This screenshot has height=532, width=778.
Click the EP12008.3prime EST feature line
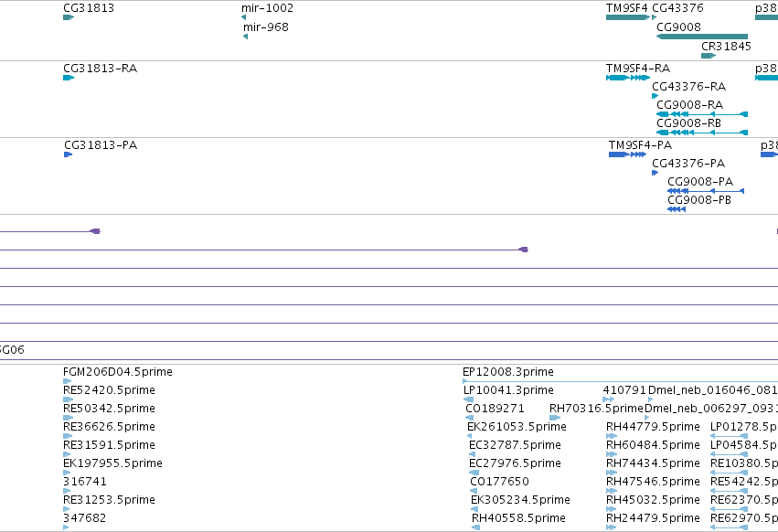click(620, 381)
